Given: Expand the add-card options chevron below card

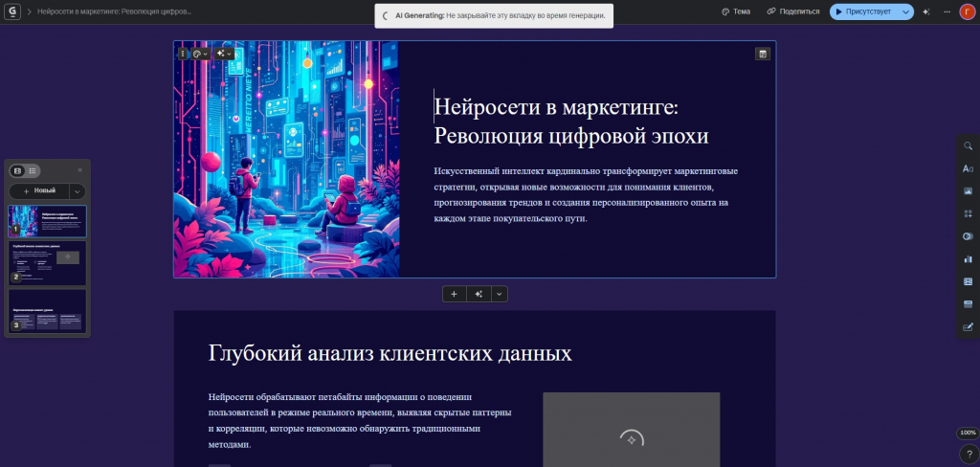Looking at the screenshot, I should point(498,294).
